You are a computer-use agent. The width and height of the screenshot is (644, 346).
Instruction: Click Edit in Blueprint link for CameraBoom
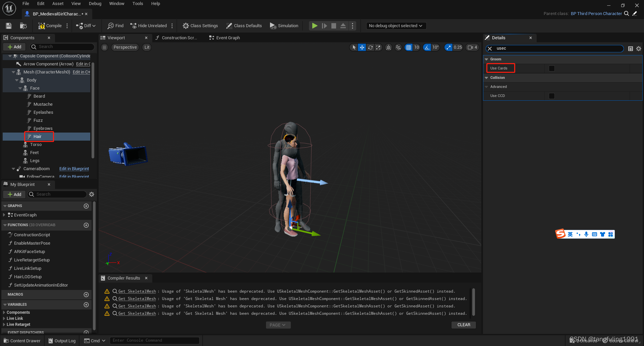point(74,169)
